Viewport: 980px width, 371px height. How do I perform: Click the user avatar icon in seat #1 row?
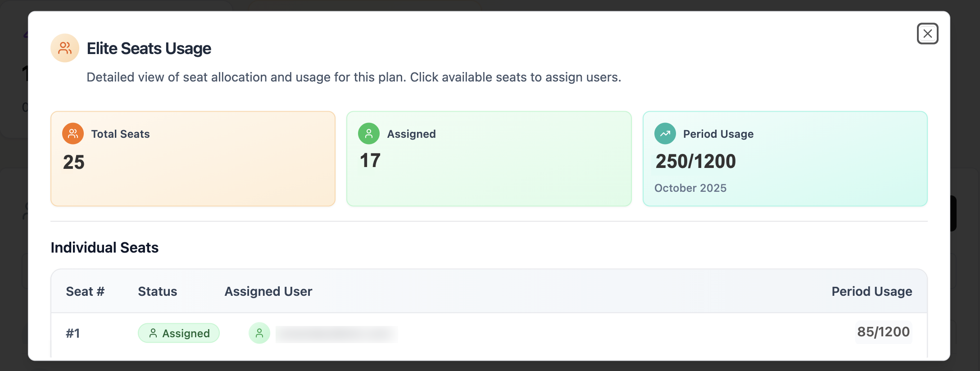click(x=259, y=333)
